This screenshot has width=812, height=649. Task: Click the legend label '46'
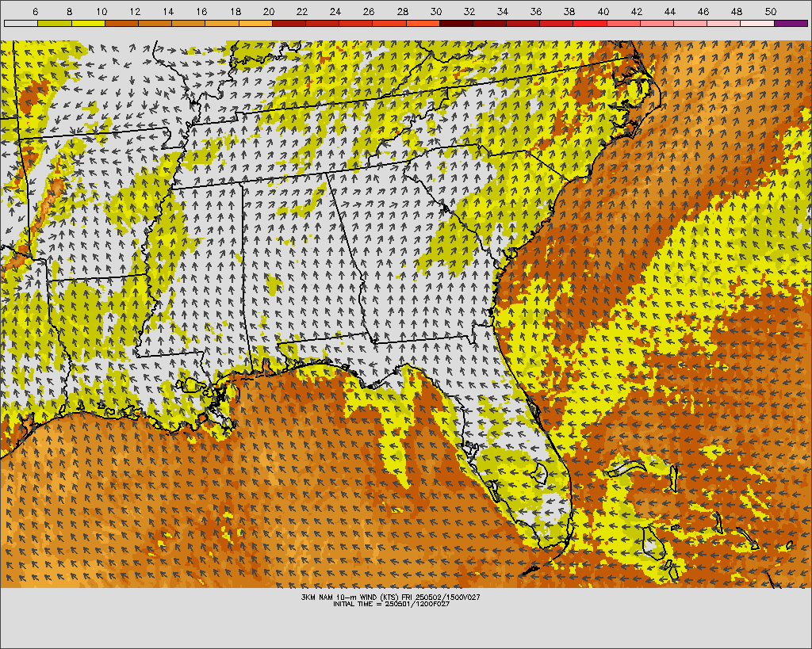(703, 11)
